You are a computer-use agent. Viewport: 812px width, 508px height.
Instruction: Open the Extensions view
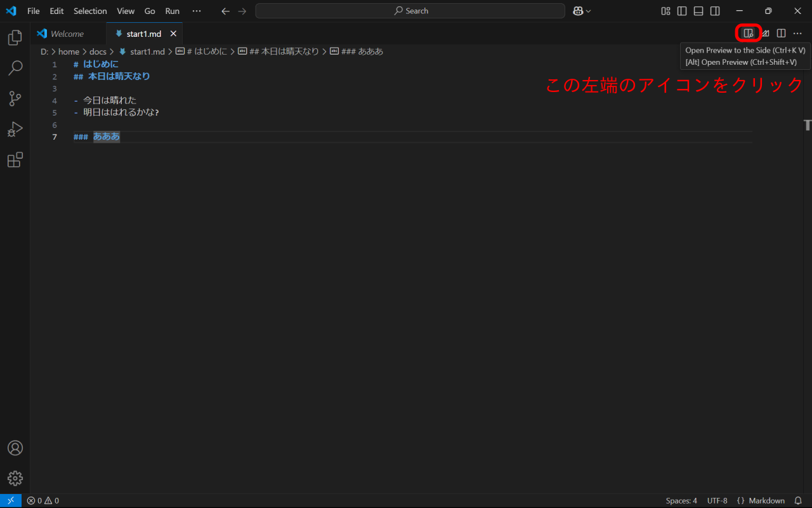[15, 160]
